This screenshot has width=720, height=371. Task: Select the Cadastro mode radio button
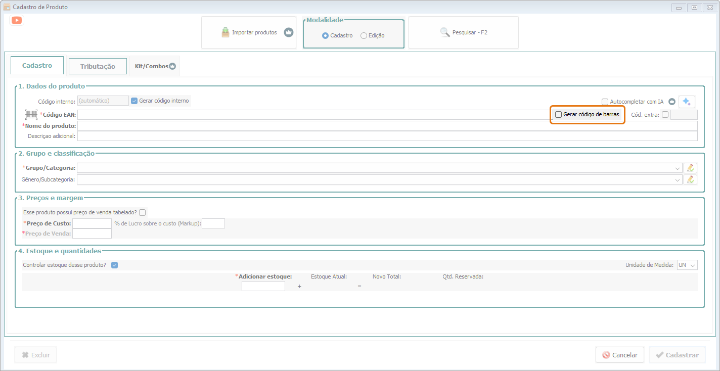325,35
